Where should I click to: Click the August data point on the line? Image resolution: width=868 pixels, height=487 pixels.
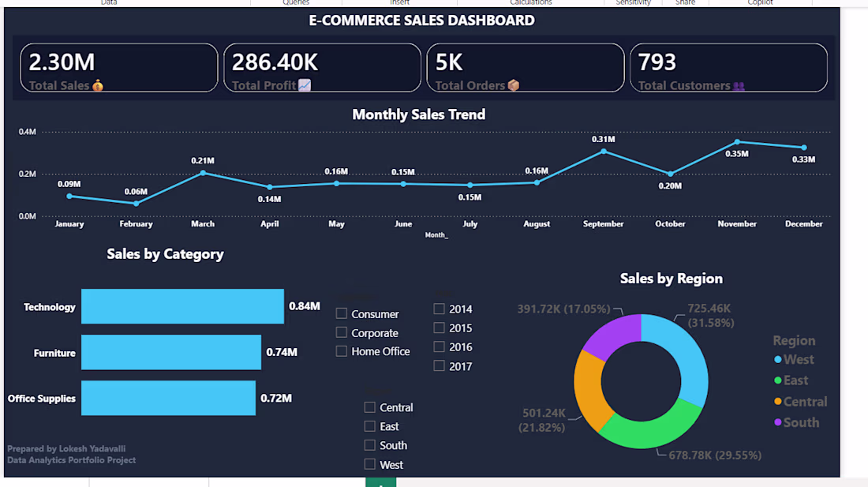537,182
